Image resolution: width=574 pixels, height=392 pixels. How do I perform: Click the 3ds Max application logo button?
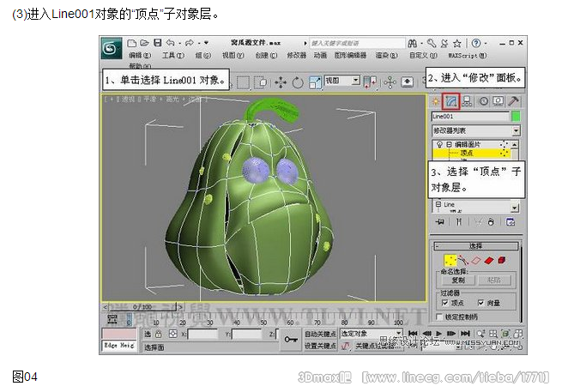pos(112,48)
